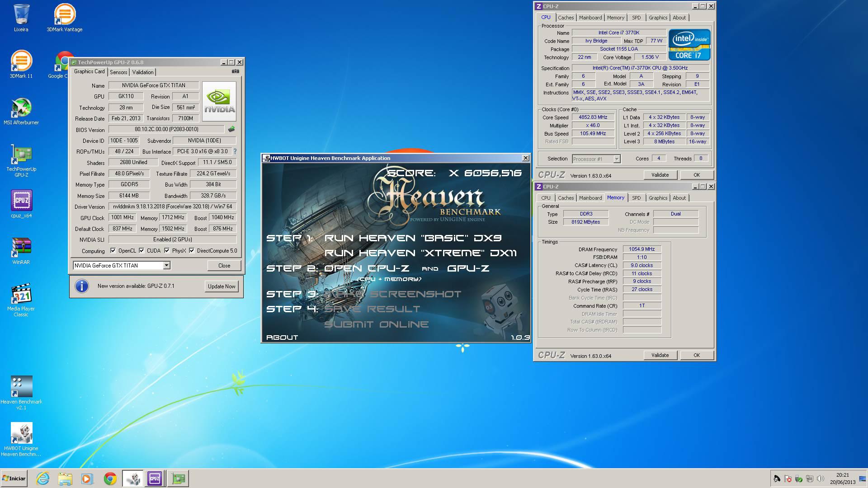This screenshot has width=868, height=488.
Task: Open Internet Explorer from the taskbar
Action: tap(43, 479)
